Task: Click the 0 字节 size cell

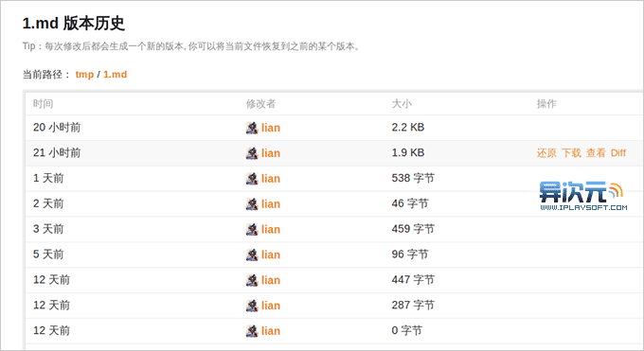Action: click(406, 330)
